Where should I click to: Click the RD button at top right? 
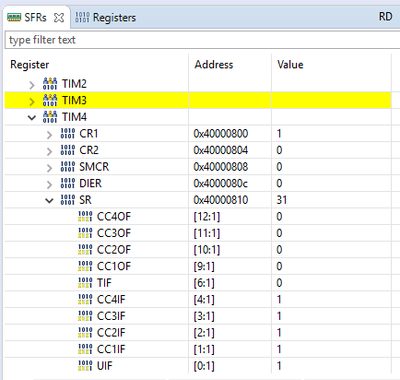click(x=385, y=17)
